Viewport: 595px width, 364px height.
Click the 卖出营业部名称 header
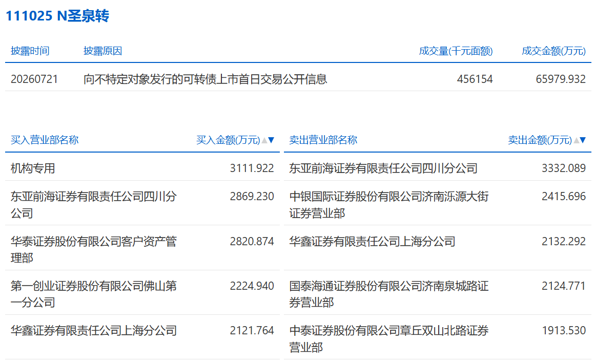[323, 140]
